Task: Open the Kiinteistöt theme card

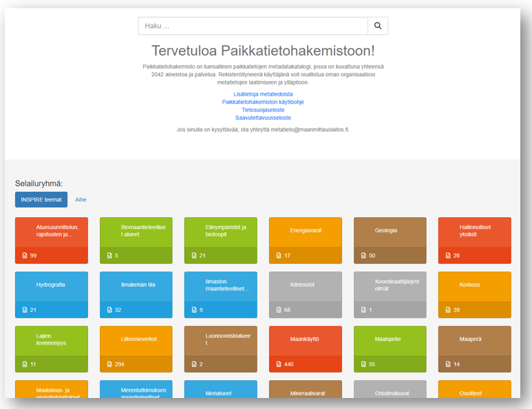Action: coord(306,295)
